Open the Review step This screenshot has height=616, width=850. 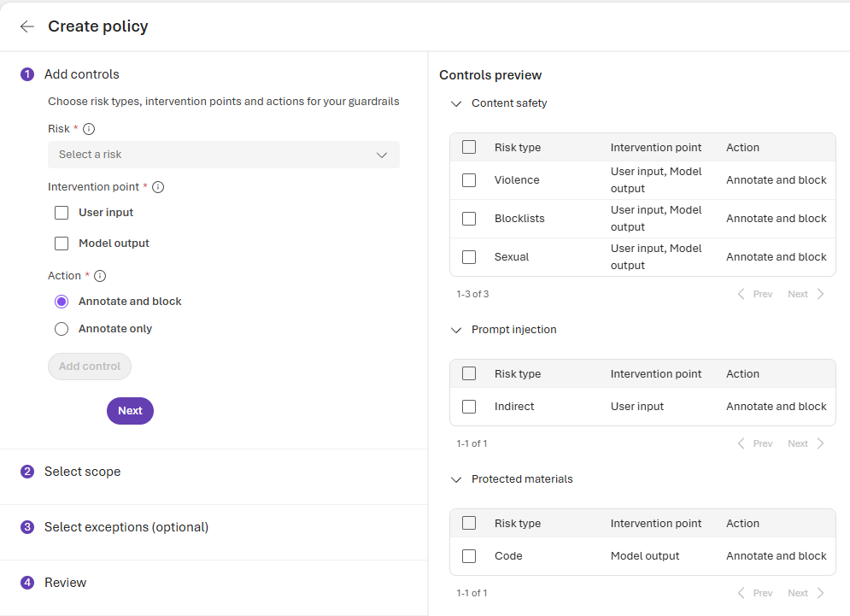[x=65, y=583]
